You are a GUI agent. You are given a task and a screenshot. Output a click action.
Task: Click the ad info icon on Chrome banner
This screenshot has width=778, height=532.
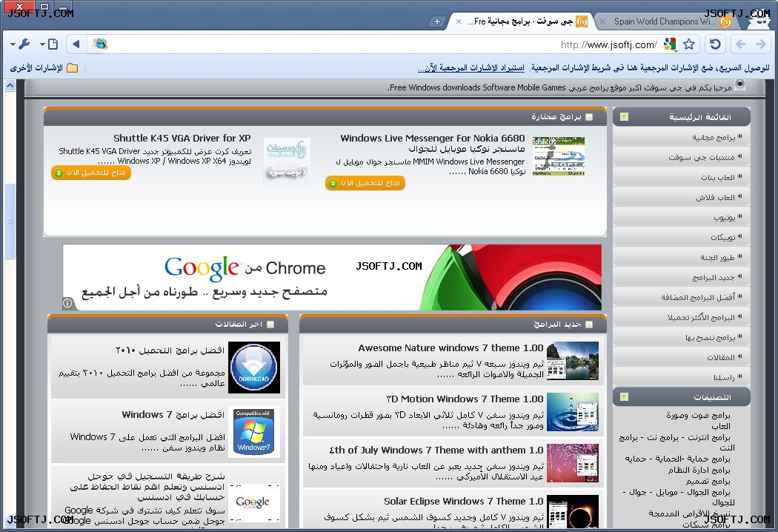click(68, 303)
